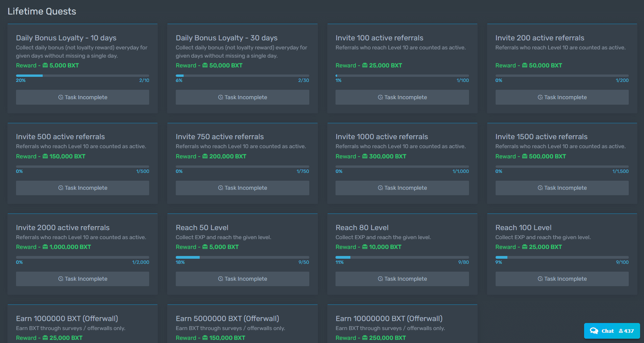Open the Chat widget button
The width and height of the screenshot is (644, 343).
point(612,331)
